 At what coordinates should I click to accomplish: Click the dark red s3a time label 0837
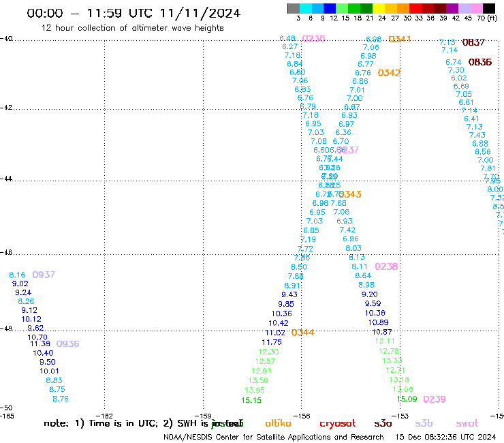(473, 42)
